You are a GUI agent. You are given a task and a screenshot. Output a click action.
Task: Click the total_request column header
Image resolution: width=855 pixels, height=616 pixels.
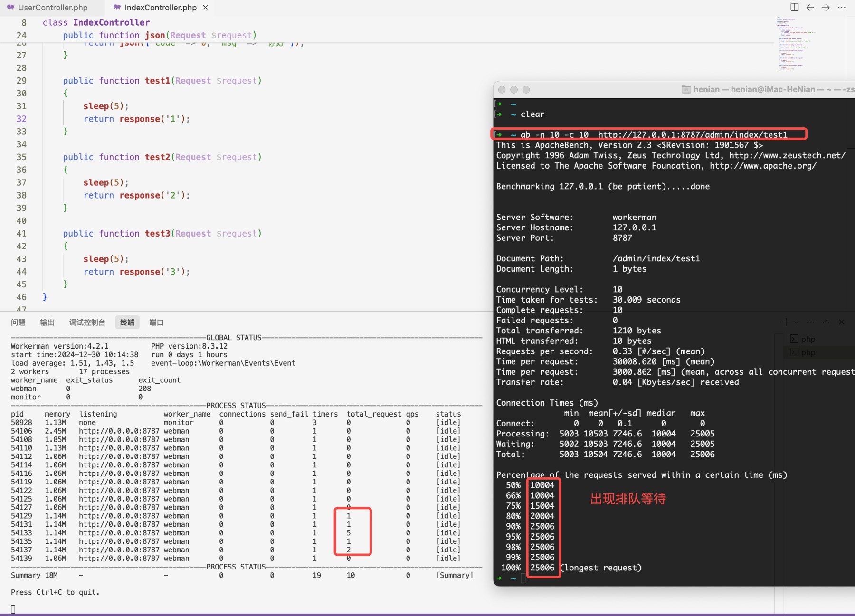coord(374,414)
